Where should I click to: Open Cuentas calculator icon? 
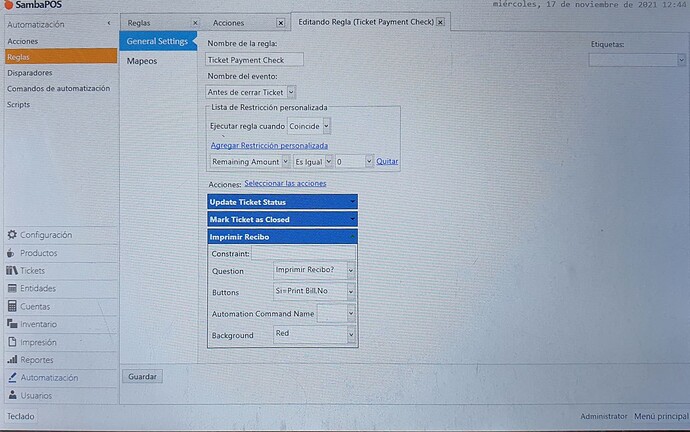[12, 306]
